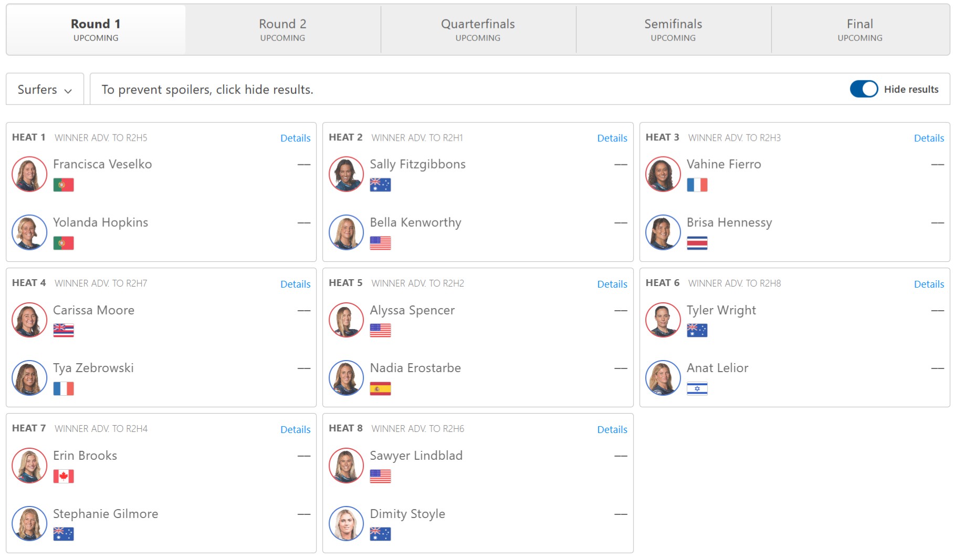Image resolution: width=956 pixels, height=560 pixels.
Task: Click Anat Lelior's Israel flag icon
Action: 697,388
